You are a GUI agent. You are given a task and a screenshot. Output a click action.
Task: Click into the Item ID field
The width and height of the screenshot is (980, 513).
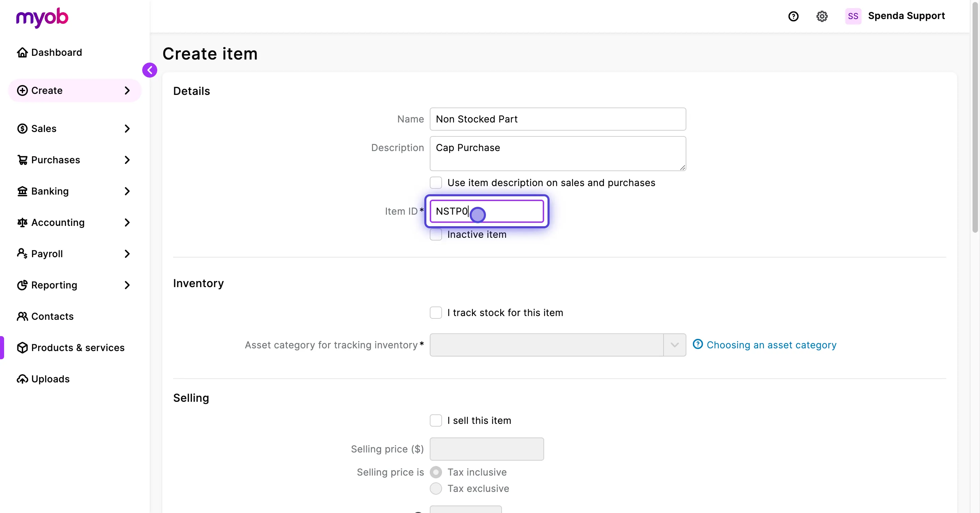(x=487, y=212)
